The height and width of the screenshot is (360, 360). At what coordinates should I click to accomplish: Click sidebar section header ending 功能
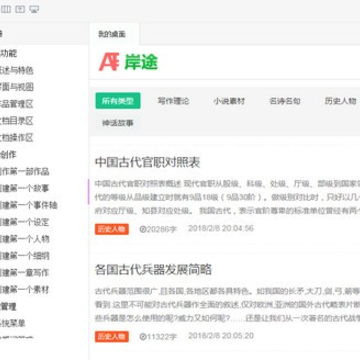click(9, 53)
